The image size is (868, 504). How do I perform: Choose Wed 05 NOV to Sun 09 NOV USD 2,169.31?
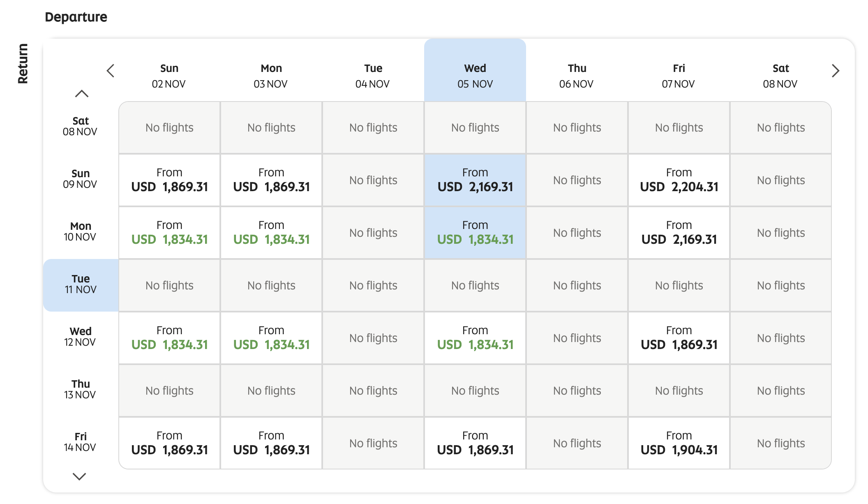(x=475, y=180)
